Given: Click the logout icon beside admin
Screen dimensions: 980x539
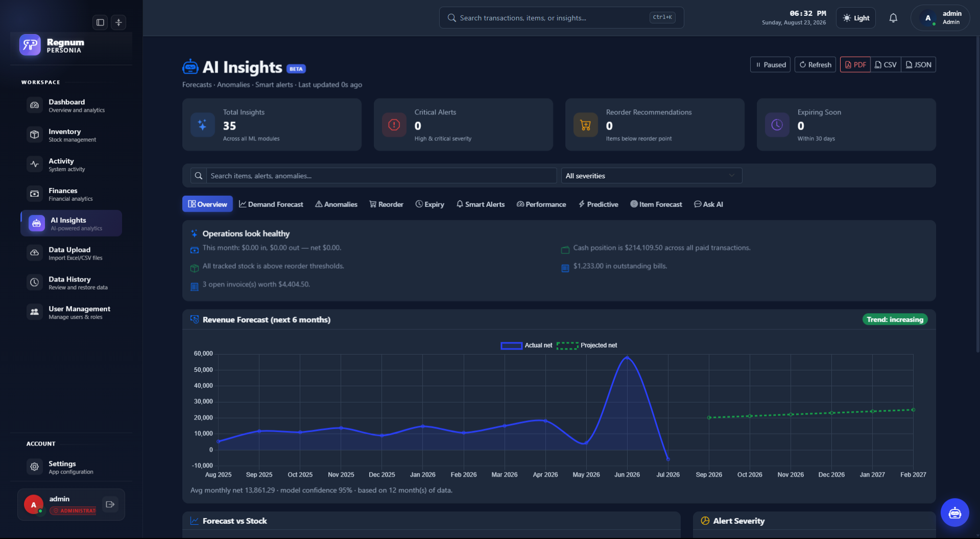Looking at the screenshot, I should coord(110,504).
